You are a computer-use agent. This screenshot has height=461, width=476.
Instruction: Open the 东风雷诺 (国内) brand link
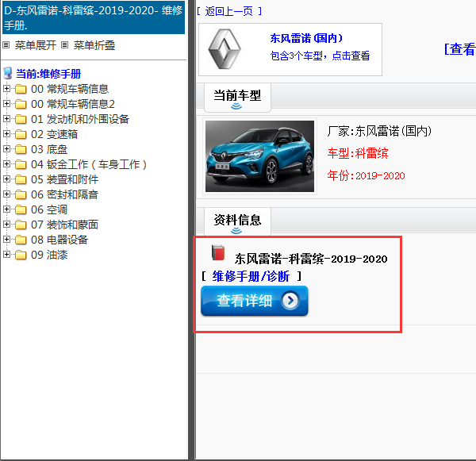[306, 38]
